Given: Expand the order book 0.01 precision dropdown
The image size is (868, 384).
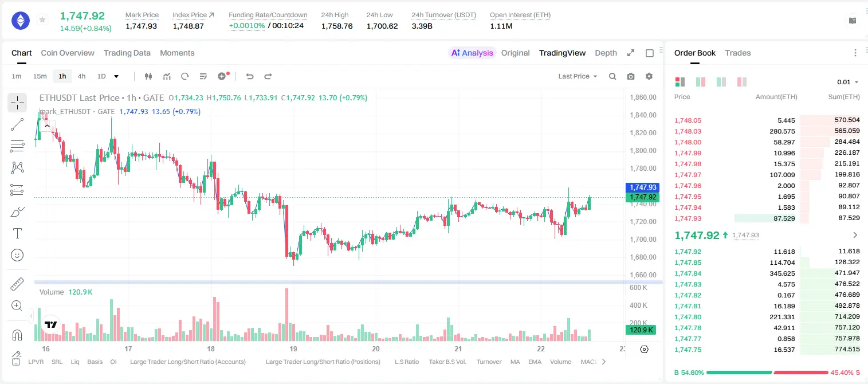Looking at the screenshot, I should click(848, 82).
